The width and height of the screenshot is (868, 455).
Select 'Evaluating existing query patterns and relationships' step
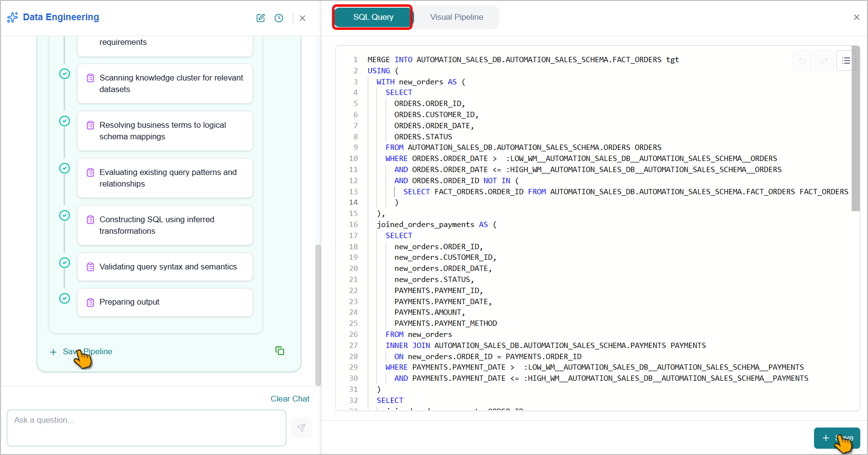click(x=165, y=178)
